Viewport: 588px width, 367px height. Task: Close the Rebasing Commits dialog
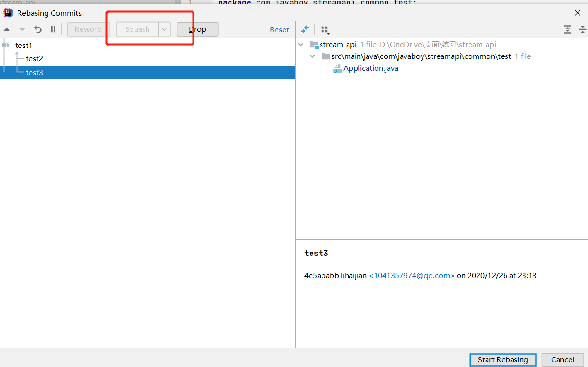[578, 13]
